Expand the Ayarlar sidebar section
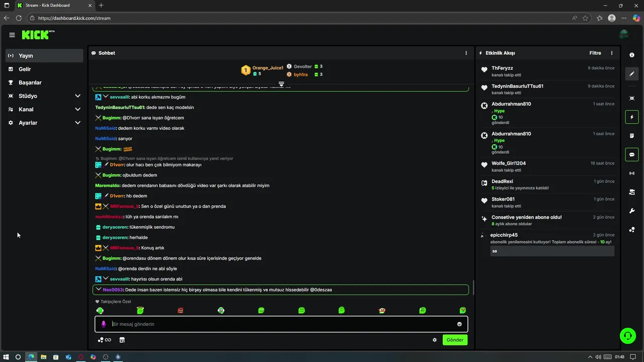The image size is (644, 362). pyautogui.click(x=45, y=123)
